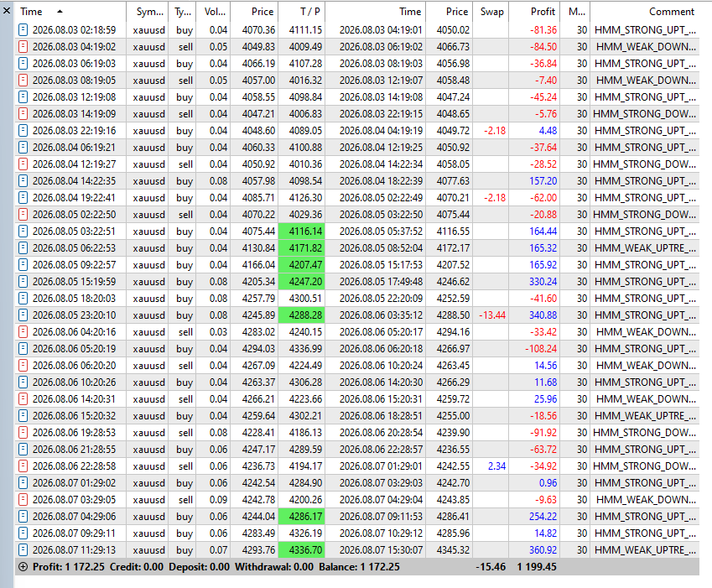Click the T / P column header

[x=302, y=12]
